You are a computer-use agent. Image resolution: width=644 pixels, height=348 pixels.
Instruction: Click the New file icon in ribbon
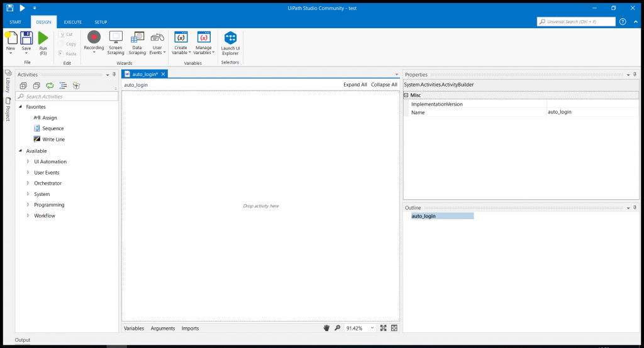click(x=11, y=38)
